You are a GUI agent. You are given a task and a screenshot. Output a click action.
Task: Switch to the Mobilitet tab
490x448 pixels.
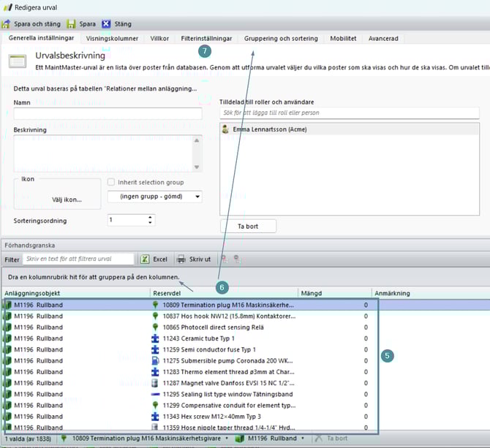tap(343, 39)
